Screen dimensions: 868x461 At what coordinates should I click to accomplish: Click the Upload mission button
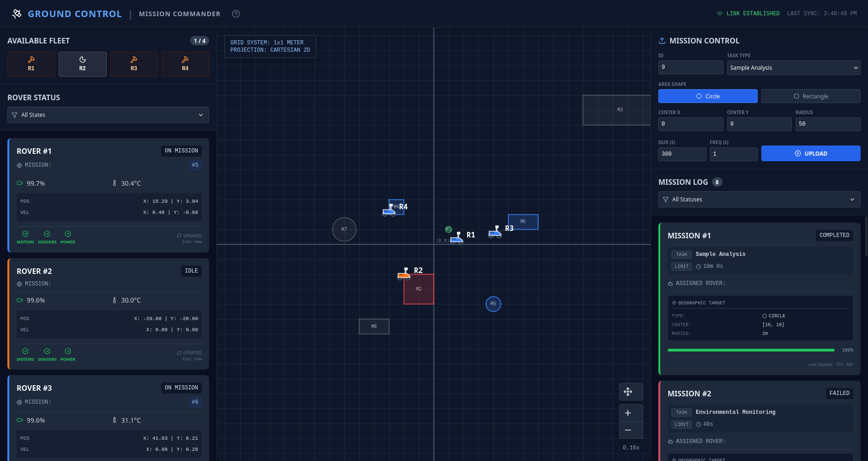(x=810, y=153)
